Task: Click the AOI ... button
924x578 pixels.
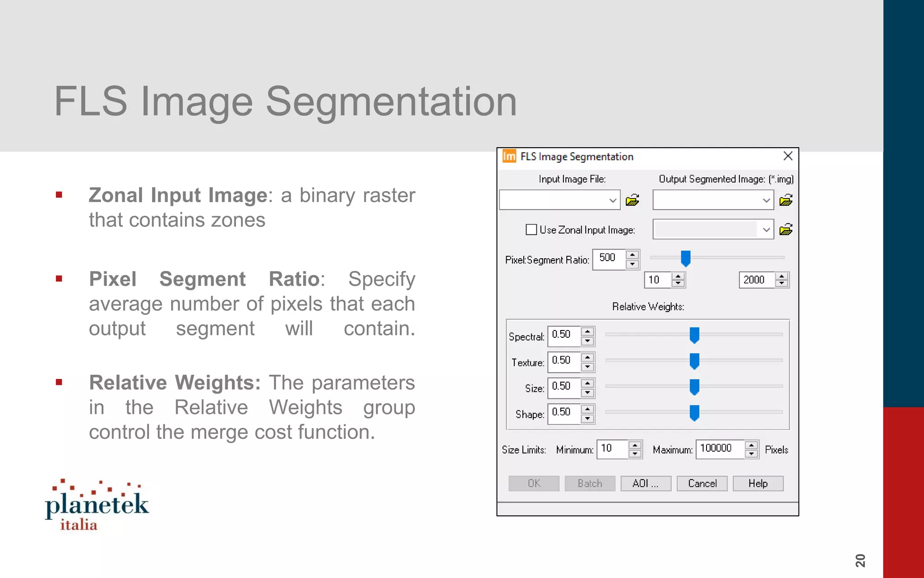Action: tap(645, 483)
